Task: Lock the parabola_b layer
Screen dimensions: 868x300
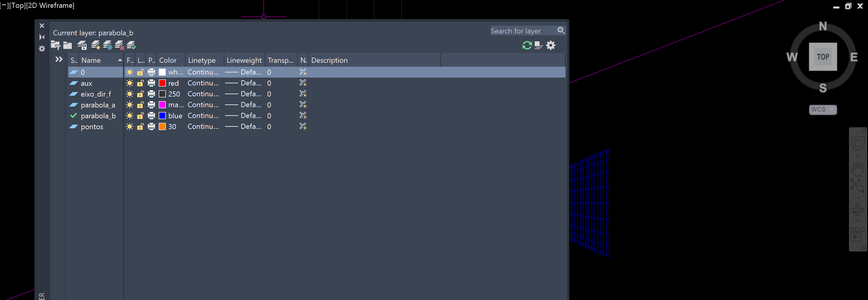Action: [141, 116]
